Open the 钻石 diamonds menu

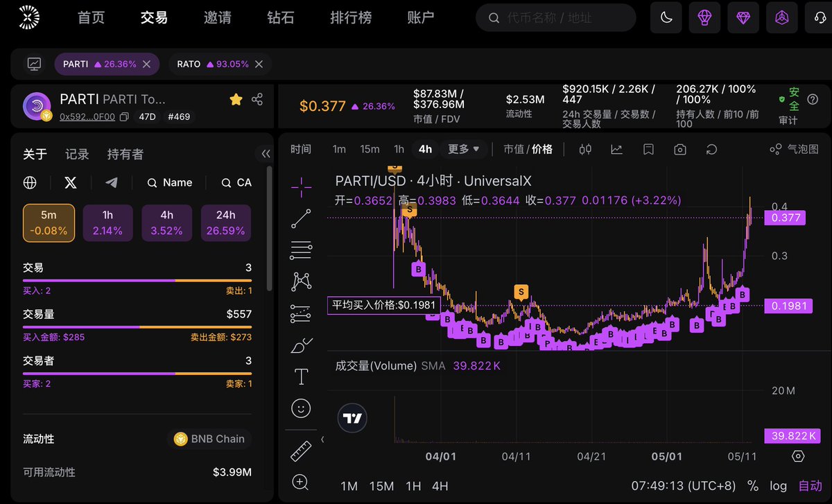(281, 17)
